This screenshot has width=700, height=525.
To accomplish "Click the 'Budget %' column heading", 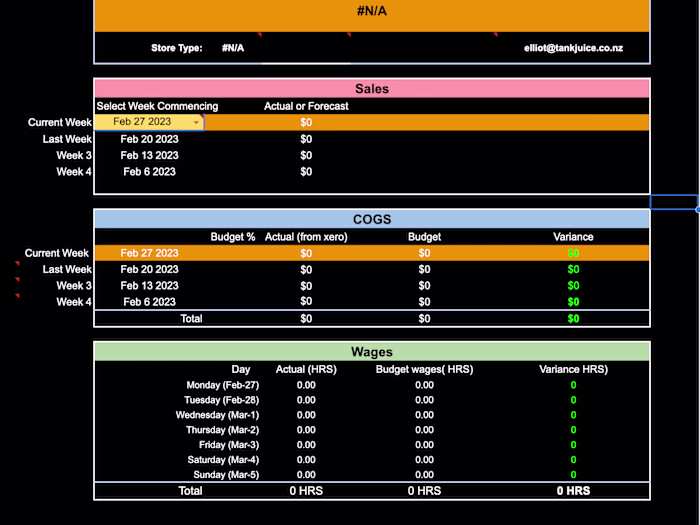I will (233, 237).
